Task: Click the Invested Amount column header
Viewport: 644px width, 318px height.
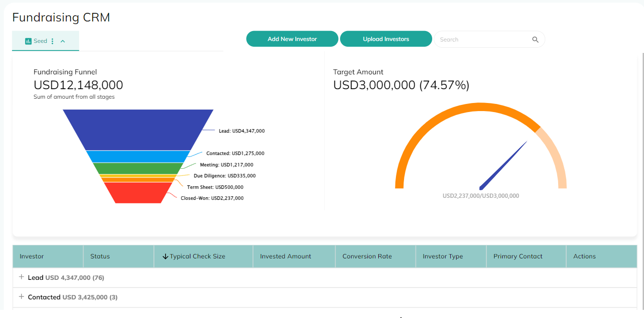Action: pyautogui.click(x=285, y=256)
